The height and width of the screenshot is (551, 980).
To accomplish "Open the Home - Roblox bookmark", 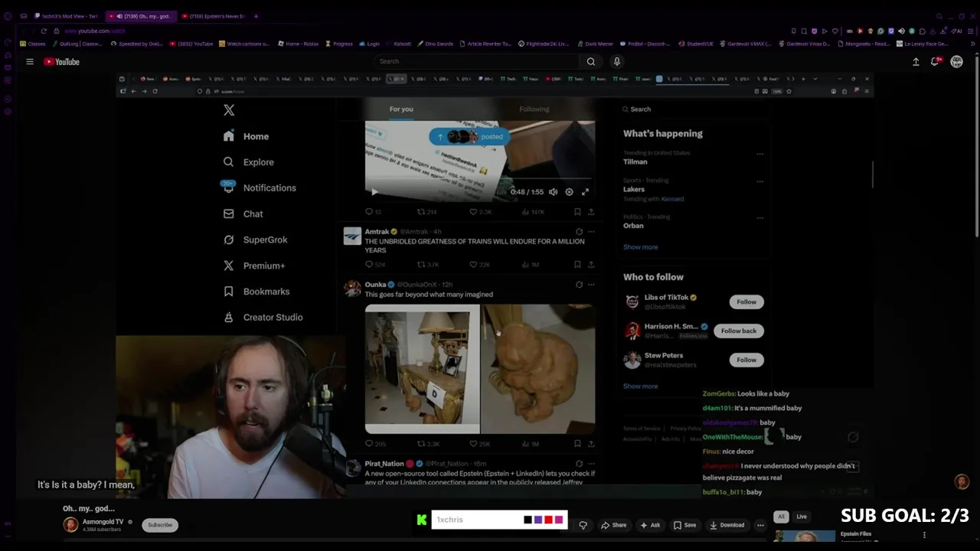I will coord(299,44).
